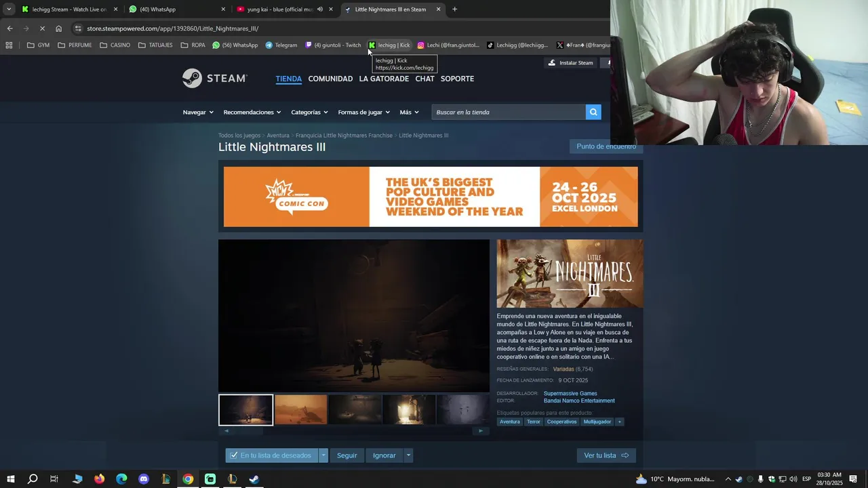Image resolution: width=868 pixels, height=488 pixels.
Task: Launch Firefox from the taskbar
Action: (x=99, y=479)
